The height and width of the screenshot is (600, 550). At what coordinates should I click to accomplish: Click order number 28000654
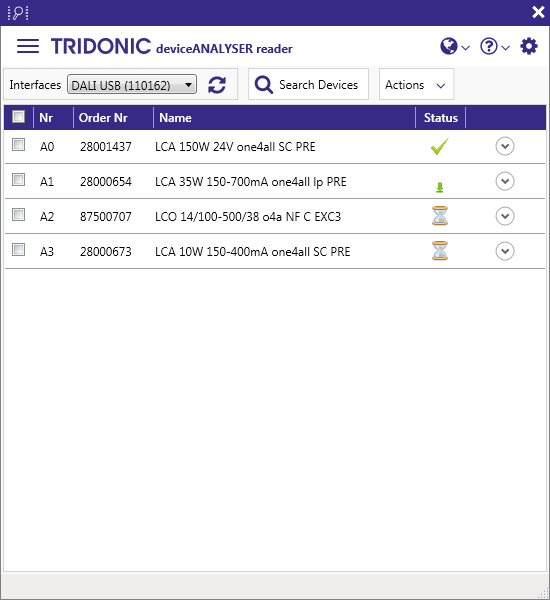pos(106,181)
